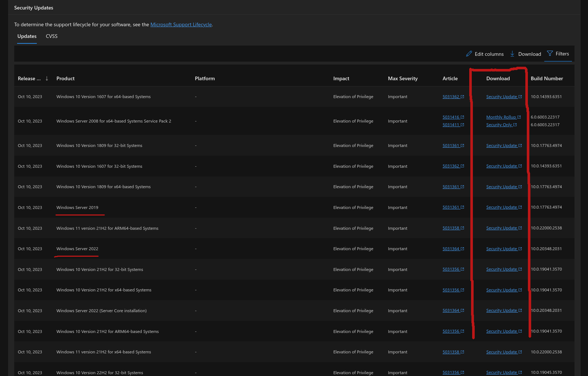Click the Download arrow icon in toolbar
The image size is (588, 376).
(512, 54)
